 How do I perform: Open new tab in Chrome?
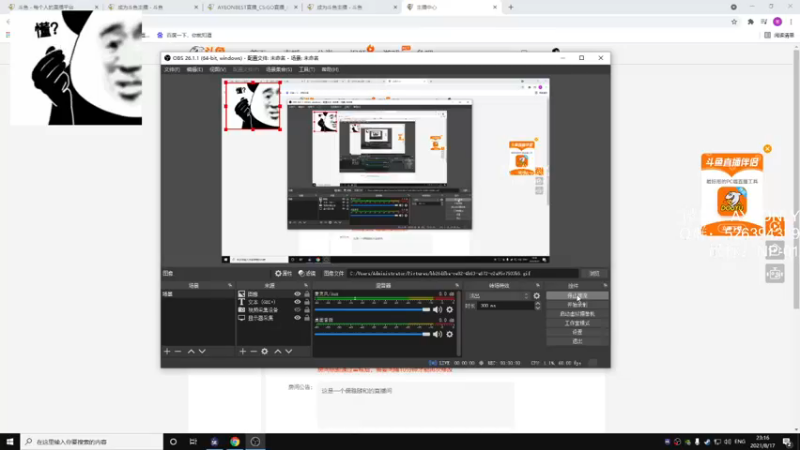(x=511, y=7)
